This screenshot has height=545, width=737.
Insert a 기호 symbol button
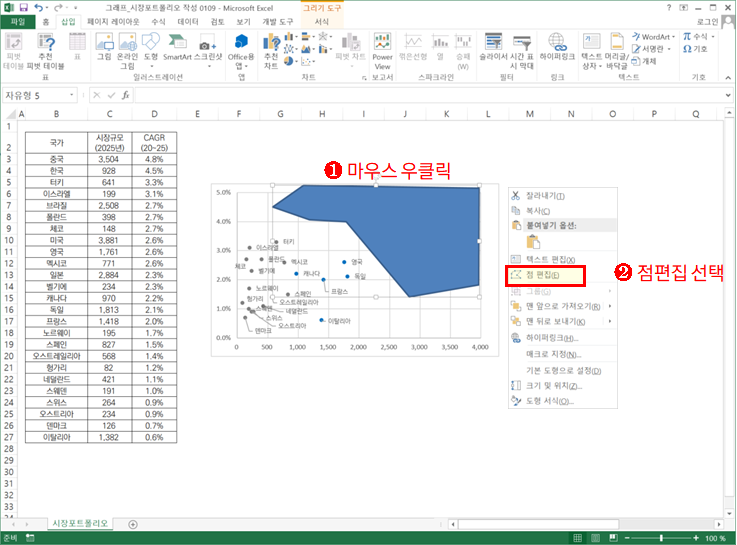[x=695, y=49]
